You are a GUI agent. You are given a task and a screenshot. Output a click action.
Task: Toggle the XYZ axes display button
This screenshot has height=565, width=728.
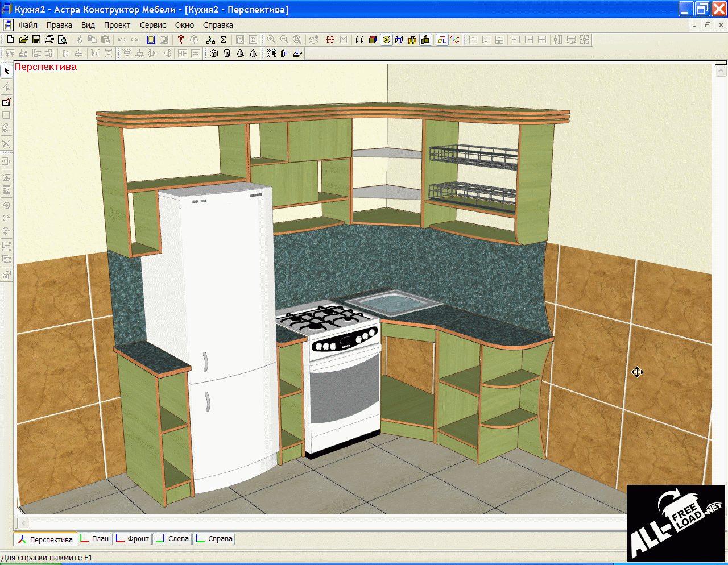[x=455, y=40]
